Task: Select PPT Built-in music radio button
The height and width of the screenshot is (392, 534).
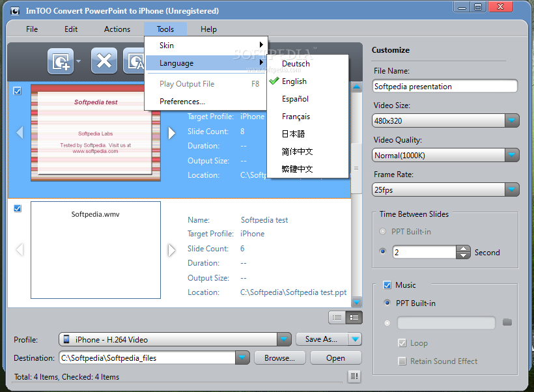Action: (387, 302)
